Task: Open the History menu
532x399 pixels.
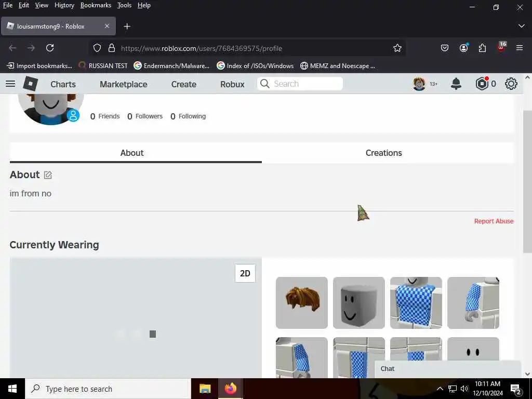Action: pos(64,5)
